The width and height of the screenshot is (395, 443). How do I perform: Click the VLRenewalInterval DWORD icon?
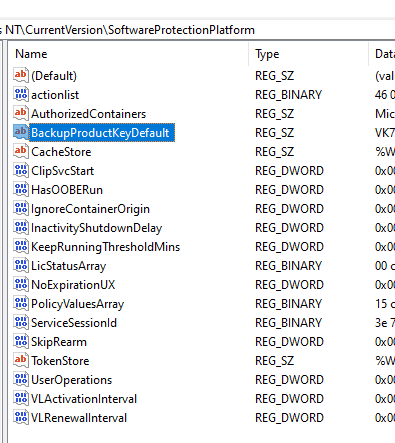click(x=20, y=417)
